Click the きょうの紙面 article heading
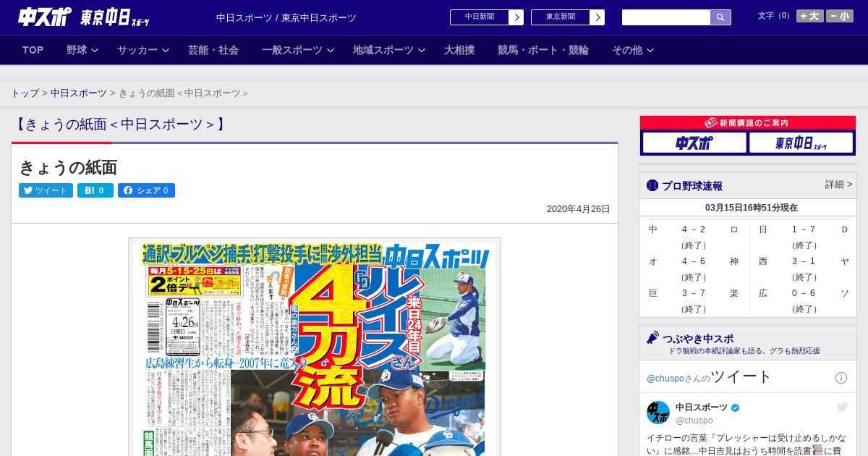Screen dimensions: 868x456 [68, 167]
